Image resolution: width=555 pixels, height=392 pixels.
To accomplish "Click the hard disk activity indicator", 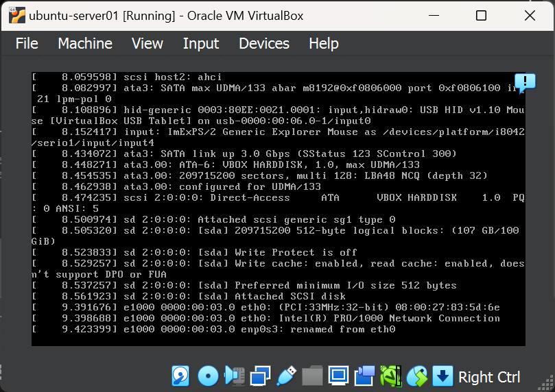I will tap(180, 376).
